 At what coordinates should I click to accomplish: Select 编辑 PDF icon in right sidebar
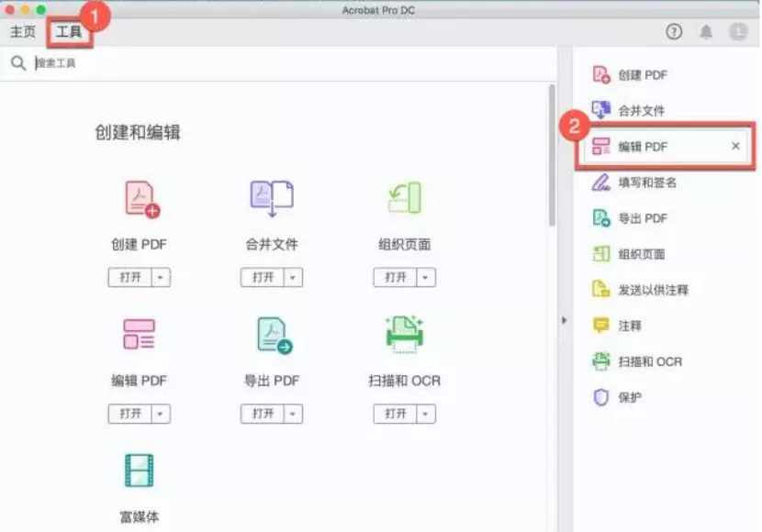601,146
